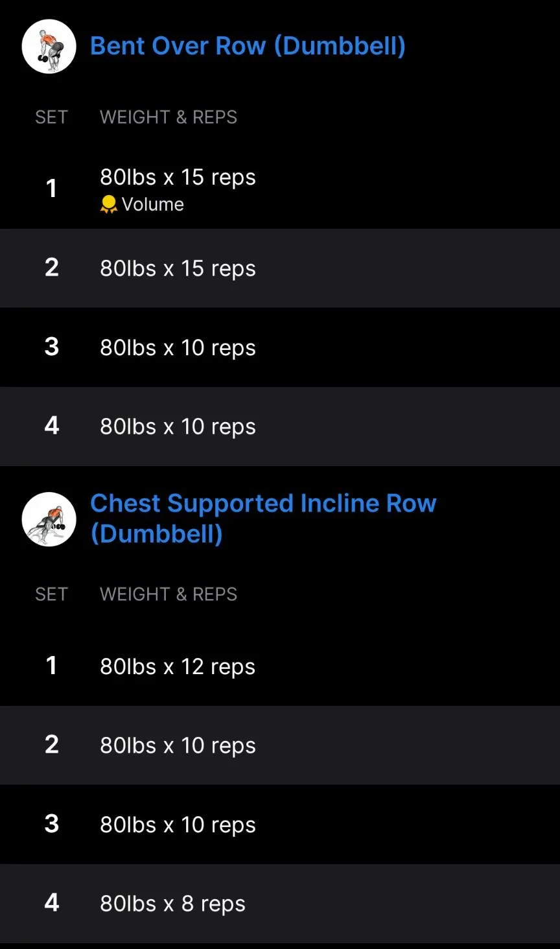Select Bent Over Row set 2 row number
560x949 pixels.
click(52, 268)
